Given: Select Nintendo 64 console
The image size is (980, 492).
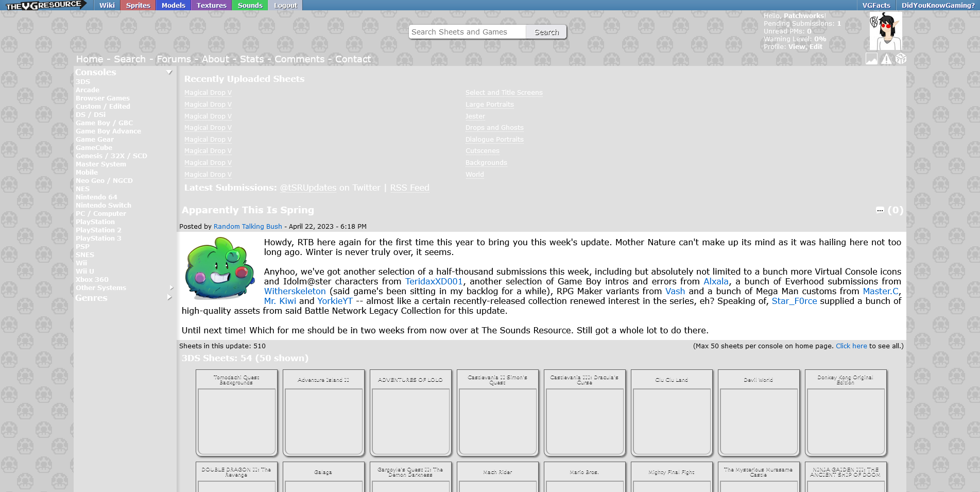Looking at the screenshot, I should point(96,197).
